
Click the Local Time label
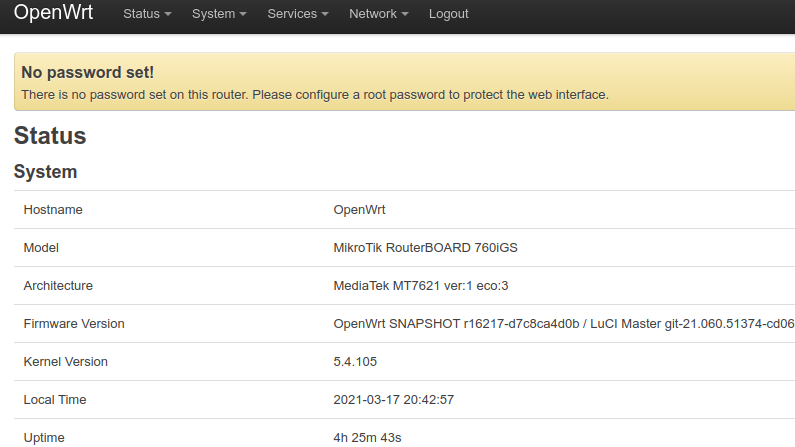click(55, 400)
